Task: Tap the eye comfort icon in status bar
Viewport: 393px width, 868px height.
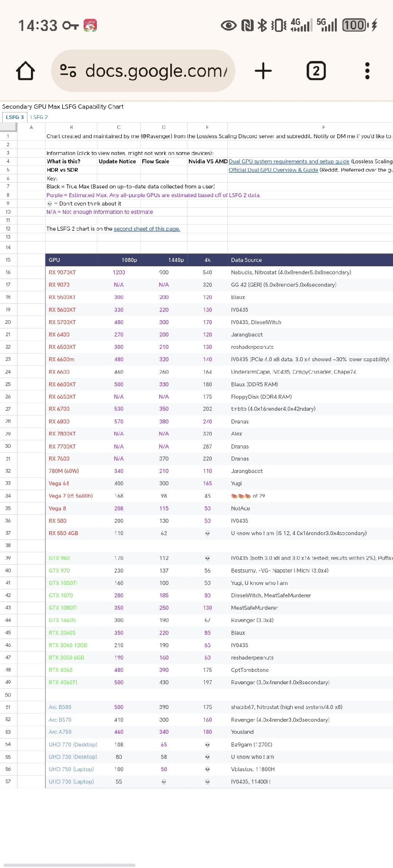Action: [229, 25]
